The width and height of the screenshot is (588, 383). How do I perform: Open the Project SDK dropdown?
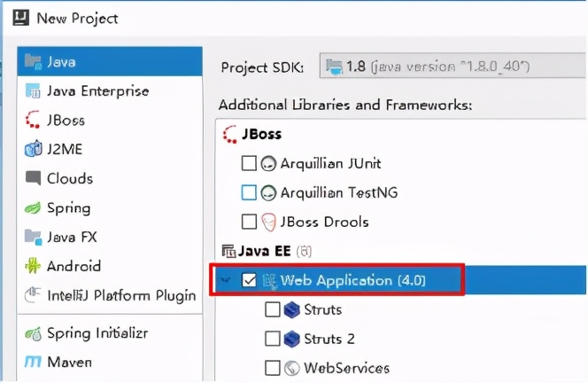point(452,66)
